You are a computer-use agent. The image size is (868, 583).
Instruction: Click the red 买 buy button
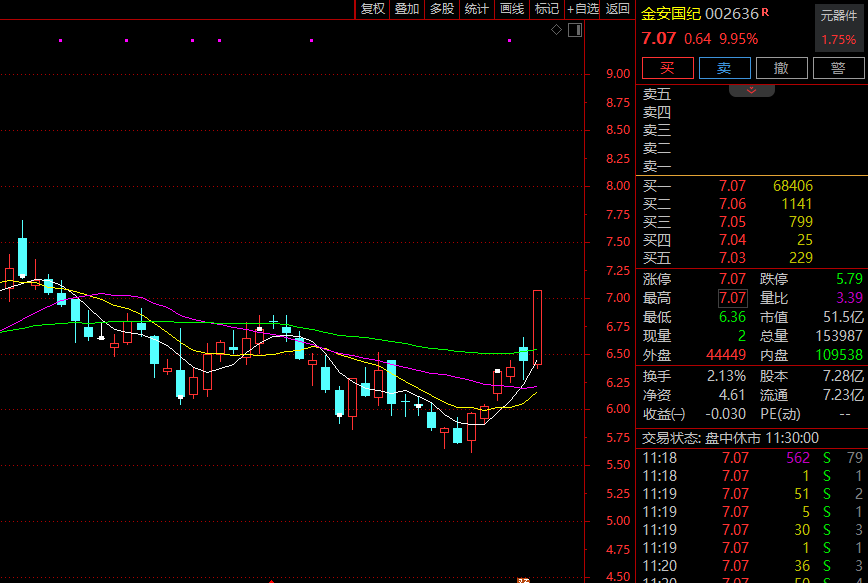click(x=668, y=68)
